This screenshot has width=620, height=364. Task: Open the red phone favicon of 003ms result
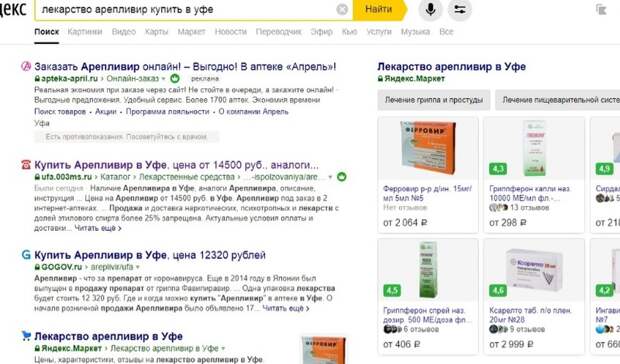(x=26, y=164)
